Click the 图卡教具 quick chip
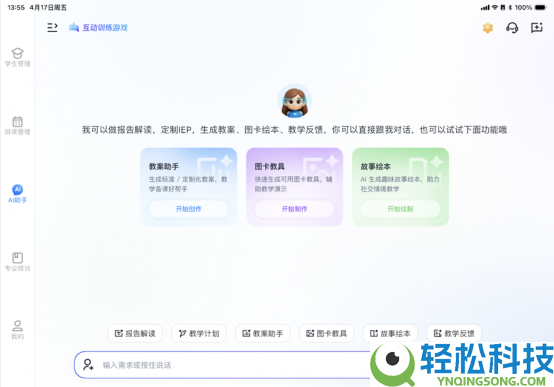The height and width of the screenshot is (387, 554). [x=326, y=333]
